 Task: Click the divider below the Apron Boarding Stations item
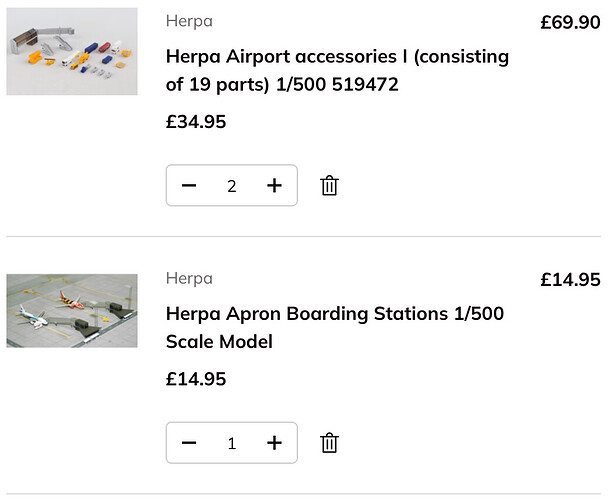click(x=304, y=494)
